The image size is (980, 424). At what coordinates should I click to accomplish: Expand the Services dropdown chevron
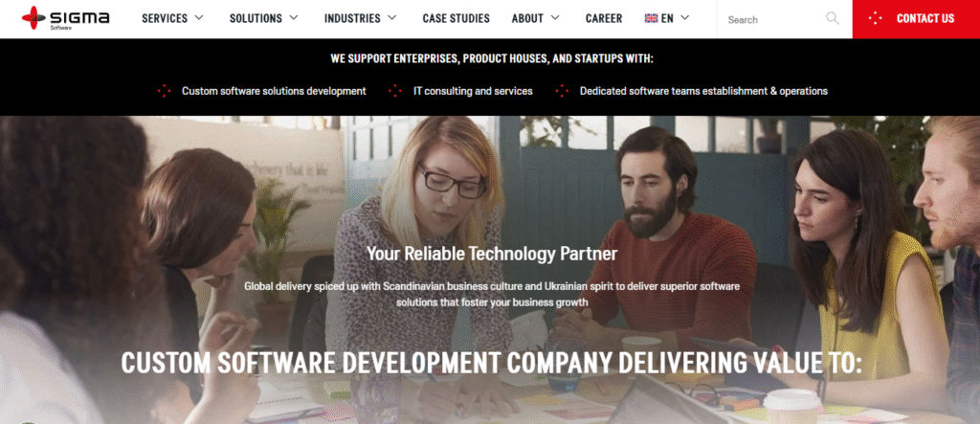point(199,17)
